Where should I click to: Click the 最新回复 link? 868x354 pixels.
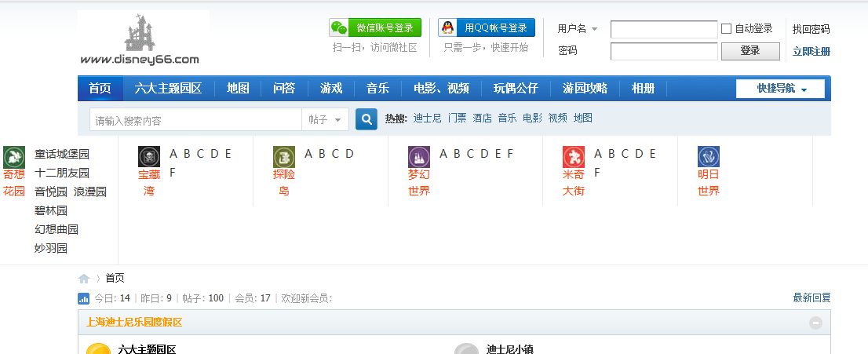click(811, 298)
